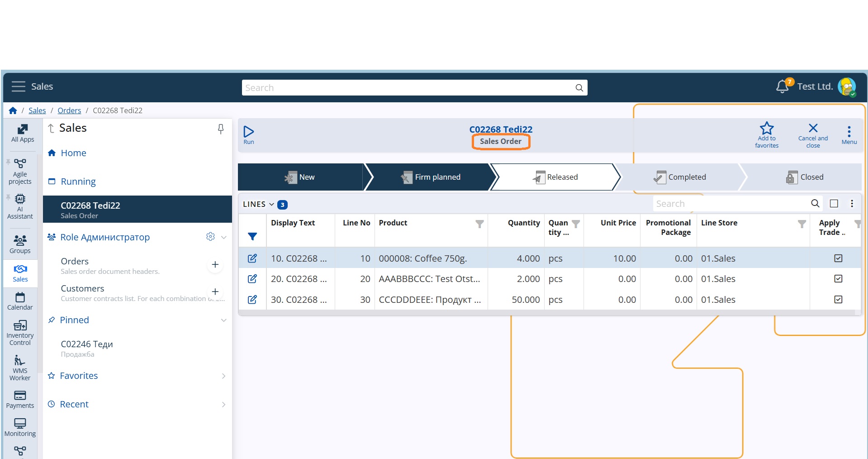Image resolution: width=868 pixels, height=459 pixels.
Task: Run the sales order
Action: click(249, 135)
